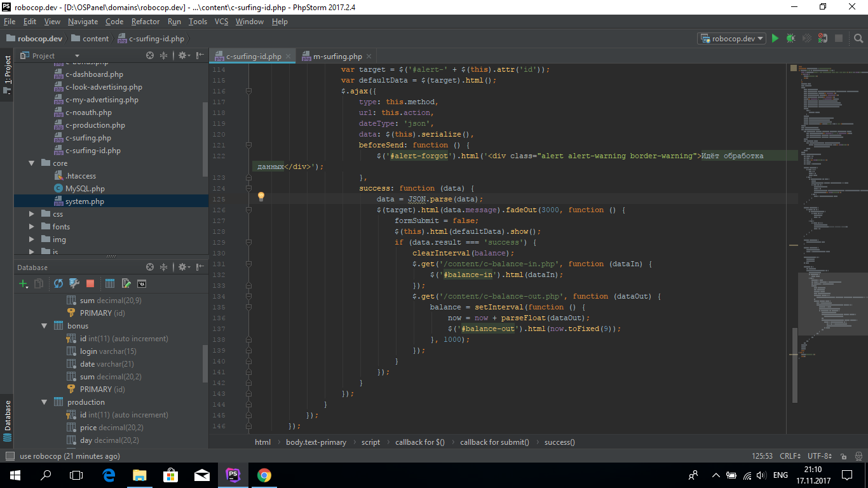The width and height of the screenshot is (868, 488).
Task: Click the CRLF line separator selector
Action: pos(791,456)
